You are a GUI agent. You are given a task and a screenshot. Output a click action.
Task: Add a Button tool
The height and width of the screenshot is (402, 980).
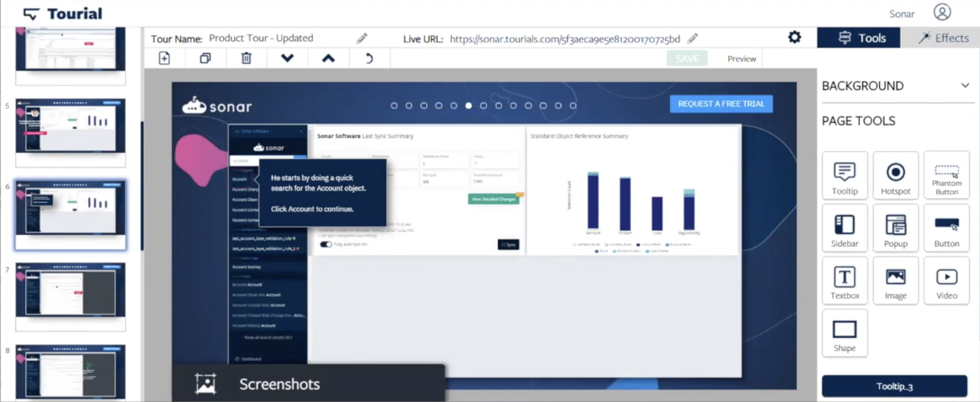click(947, 228)
